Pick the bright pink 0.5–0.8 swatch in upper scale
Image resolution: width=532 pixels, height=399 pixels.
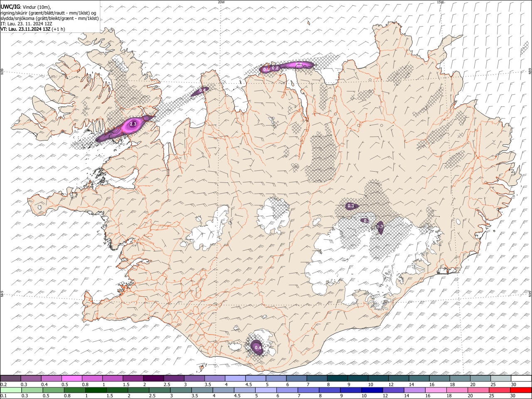point(72,379)
